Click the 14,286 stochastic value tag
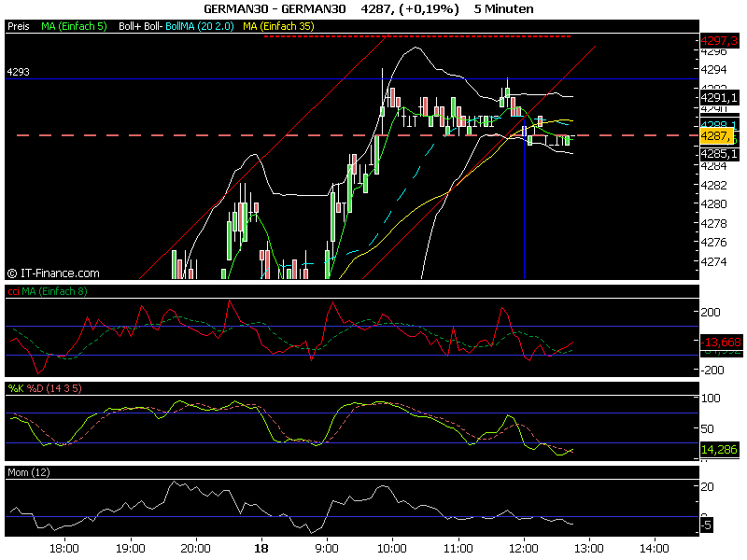 pyautogui.click(x=719, y=450)
